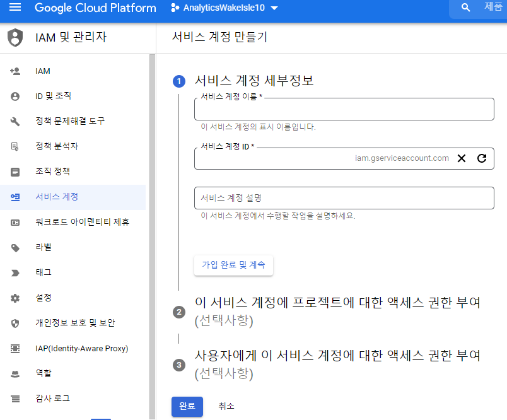The image size is (507, 420).
Task: Open 정책 문제해결 도구
Action: [70, 121]
